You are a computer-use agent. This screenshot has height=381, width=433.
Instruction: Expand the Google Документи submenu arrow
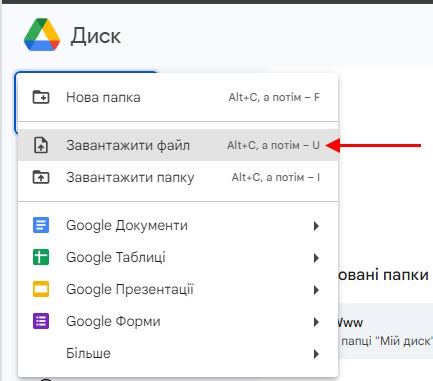click(316, 226)
